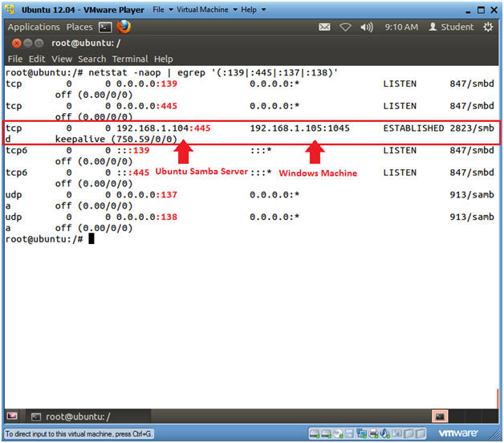Open the sound volume indicator
This screenshot has width=504, height=443.
pyautogui.click(x=367, y=27)
